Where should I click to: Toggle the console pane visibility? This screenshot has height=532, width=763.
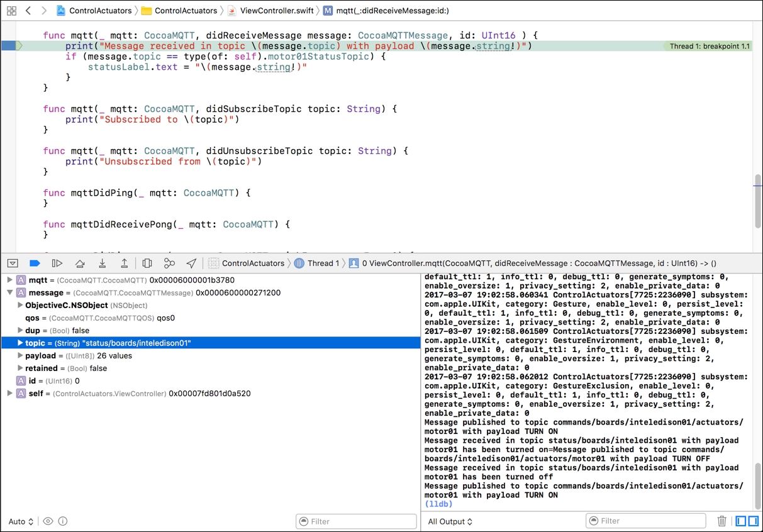(x=753, y=521)
